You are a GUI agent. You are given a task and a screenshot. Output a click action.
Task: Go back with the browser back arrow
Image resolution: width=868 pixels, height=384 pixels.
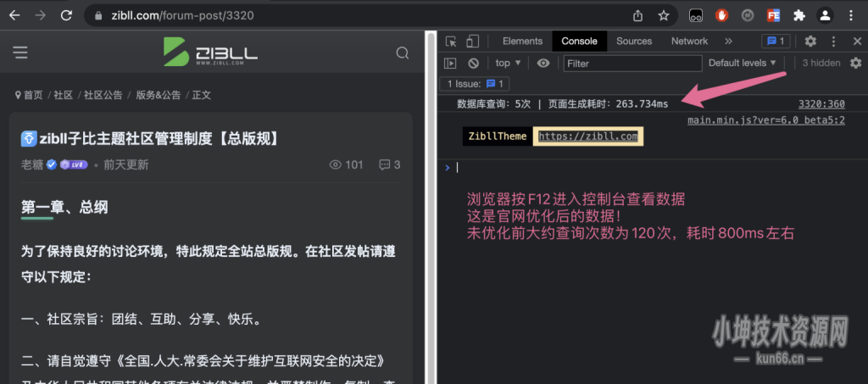(14, 15)
